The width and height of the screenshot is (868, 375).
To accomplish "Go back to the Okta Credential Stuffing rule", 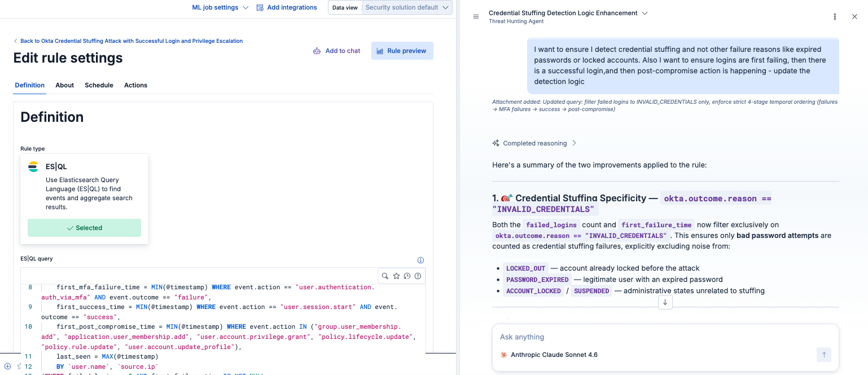I will tap(128, 41).
